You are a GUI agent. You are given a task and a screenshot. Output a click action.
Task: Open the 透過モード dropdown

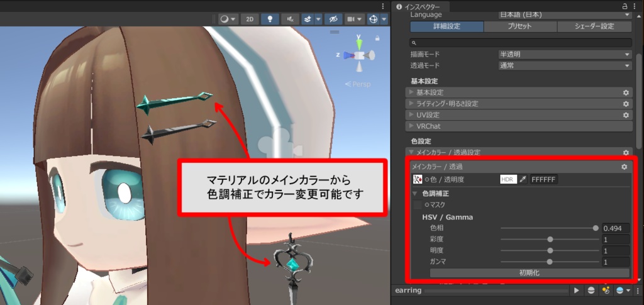coord(565,65)
